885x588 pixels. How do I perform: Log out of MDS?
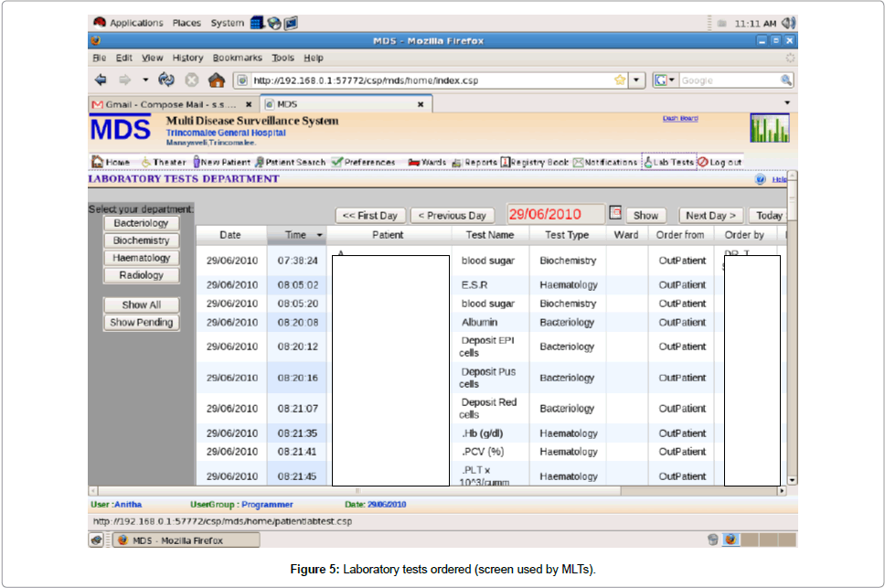[720, 162]
